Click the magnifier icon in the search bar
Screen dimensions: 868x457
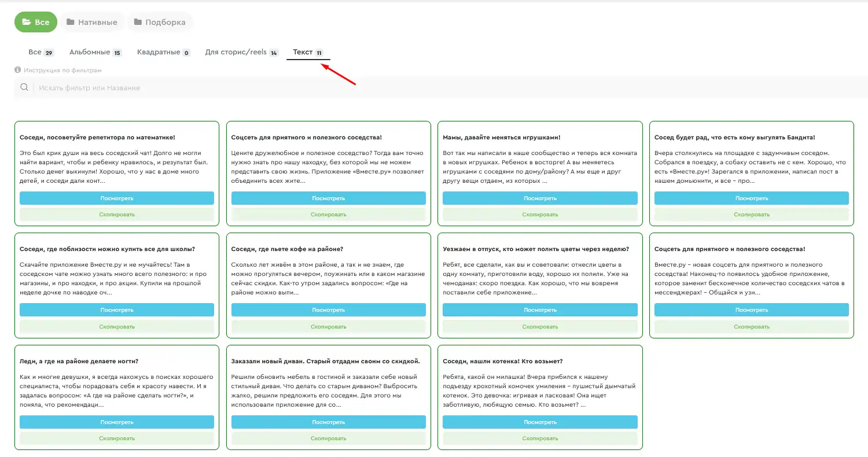[x=24, y=87]
